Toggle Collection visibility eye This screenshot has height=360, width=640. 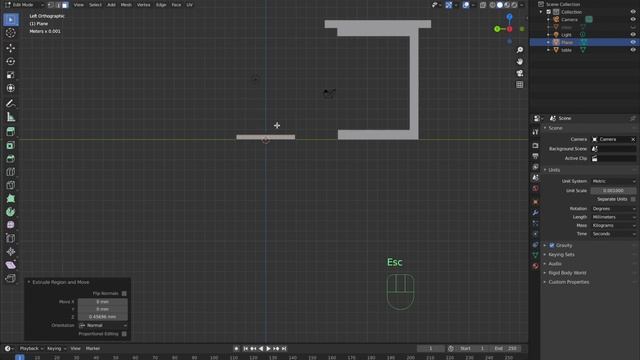[633, 12]
